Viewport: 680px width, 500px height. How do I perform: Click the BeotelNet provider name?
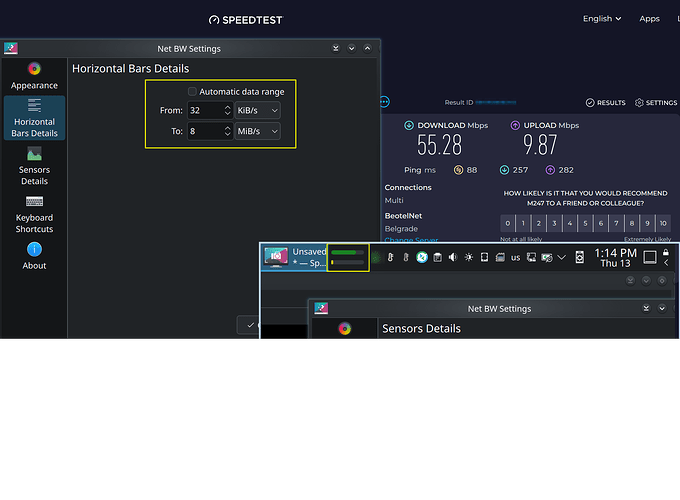point(403,216)
